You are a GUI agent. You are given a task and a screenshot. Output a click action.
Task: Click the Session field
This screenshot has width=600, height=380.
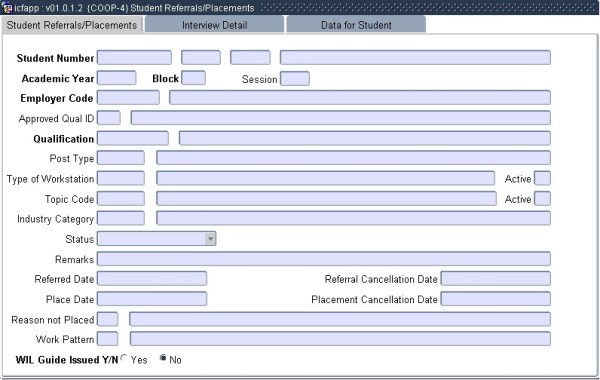point(295,78)
